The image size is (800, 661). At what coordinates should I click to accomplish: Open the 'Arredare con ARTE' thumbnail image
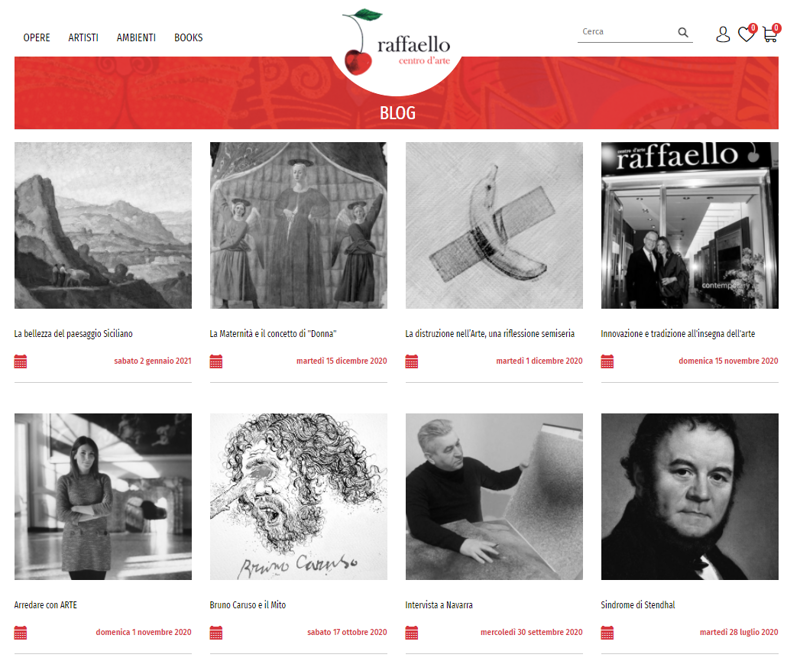(x=103, y=496)
